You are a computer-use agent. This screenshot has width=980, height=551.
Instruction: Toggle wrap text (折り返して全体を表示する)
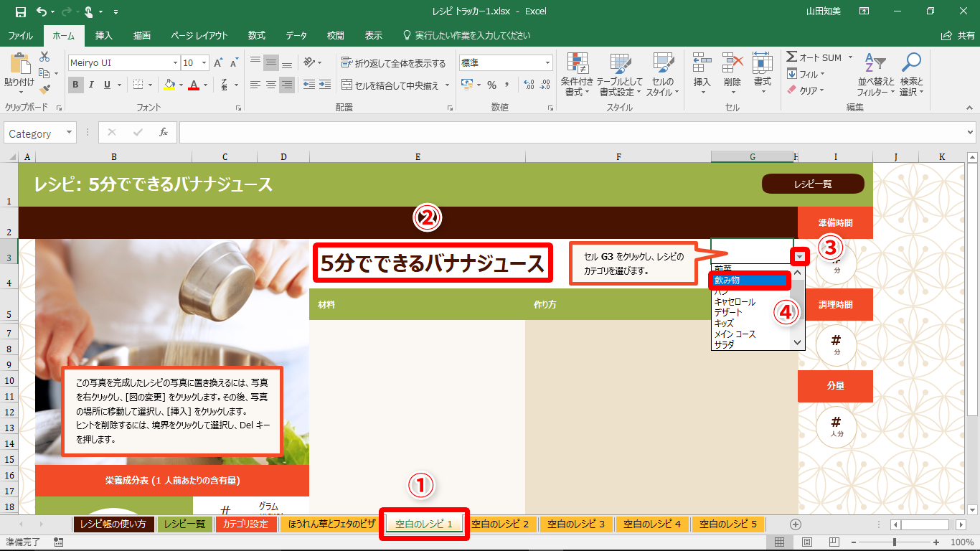coord(393,63)
